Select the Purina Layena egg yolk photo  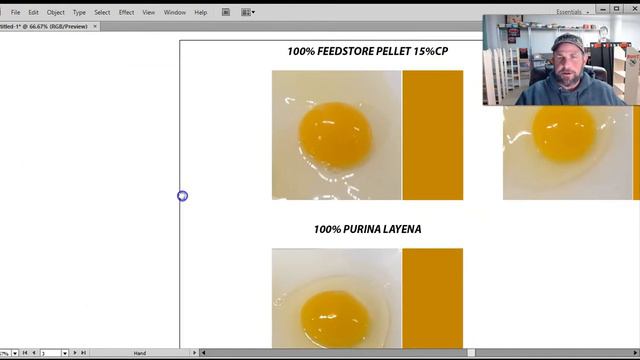click(x=336, y=298)
